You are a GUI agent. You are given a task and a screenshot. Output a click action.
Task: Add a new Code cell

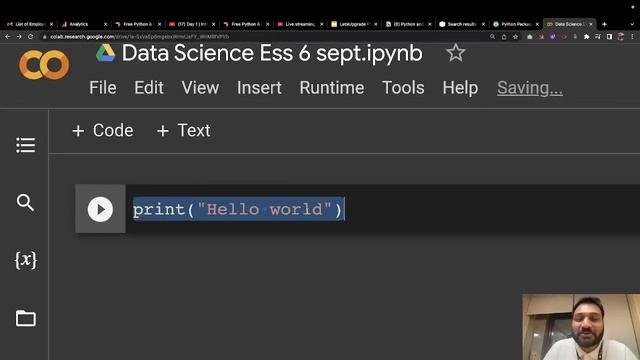tap(103, 131)
